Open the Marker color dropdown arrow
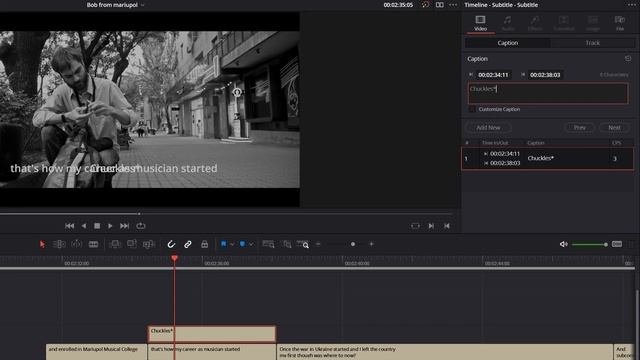Image resolution: width=640 pixels, height=360 pixels. point(251,244)
